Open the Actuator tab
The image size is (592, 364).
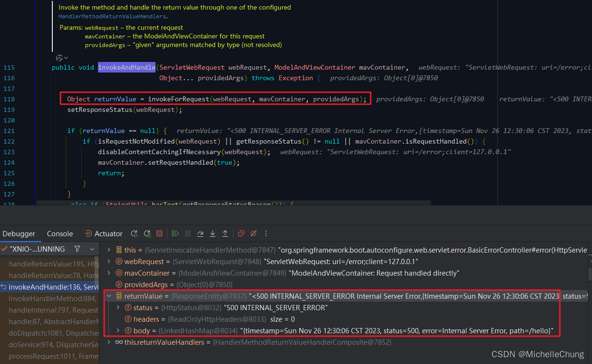click(103, 234)
